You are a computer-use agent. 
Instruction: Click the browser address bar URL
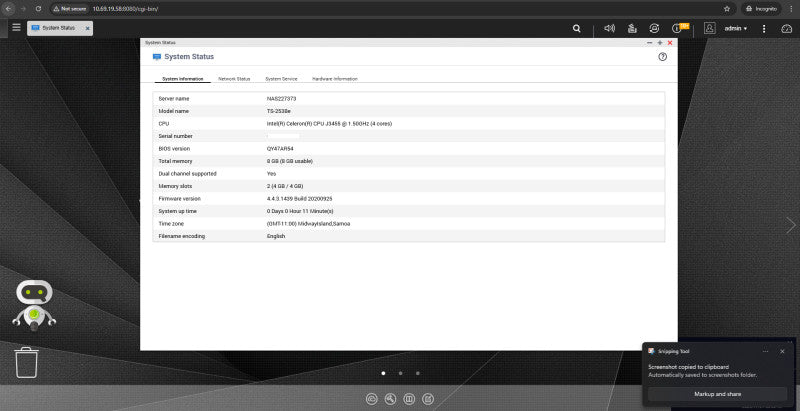(x=126, y=9)
